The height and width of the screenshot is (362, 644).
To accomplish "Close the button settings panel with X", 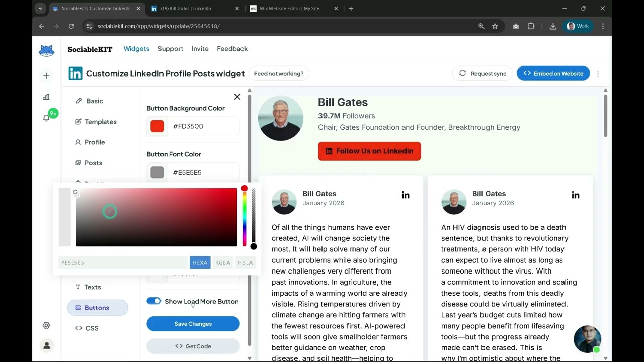I will point(237,97).
